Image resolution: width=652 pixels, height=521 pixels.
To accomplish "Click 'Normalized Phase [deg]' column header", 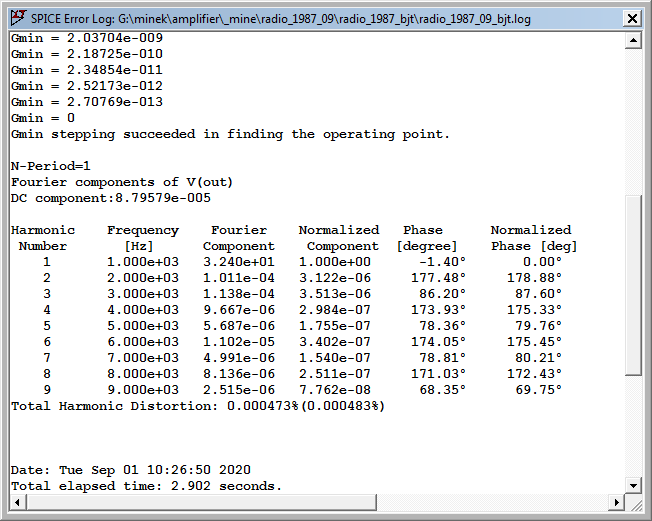I will 534,238.
